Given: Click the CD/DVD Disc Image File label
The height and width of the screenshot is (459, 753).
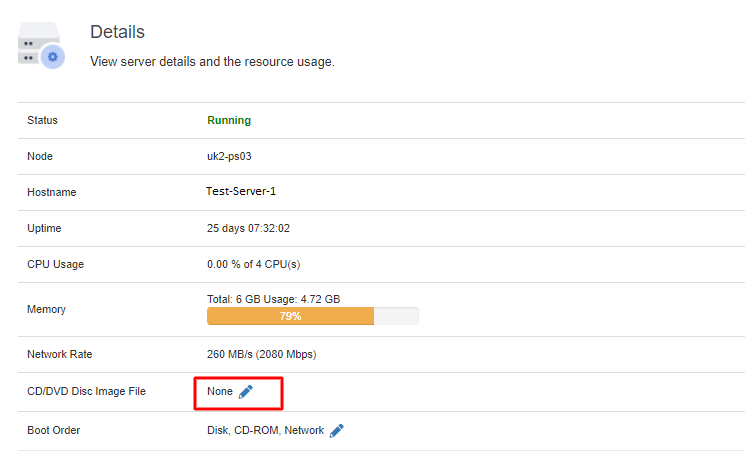Looking at the screenshot, I should click(x=86, y=391).
